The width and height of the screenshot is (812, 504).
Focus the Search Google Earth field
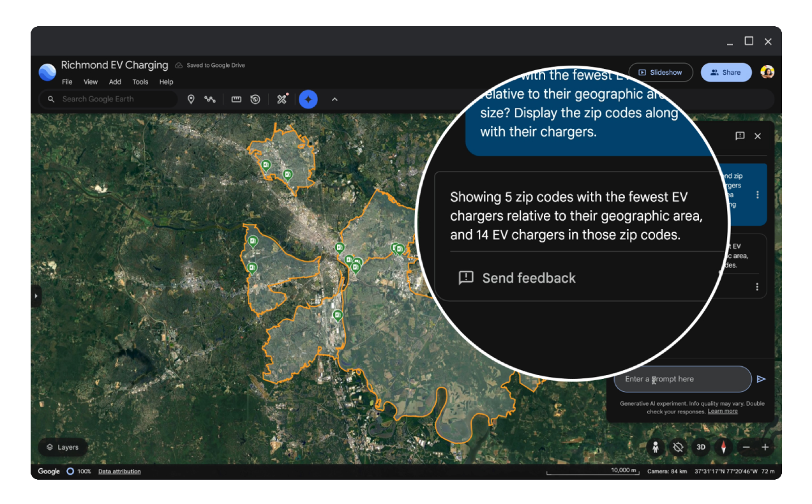109,99
